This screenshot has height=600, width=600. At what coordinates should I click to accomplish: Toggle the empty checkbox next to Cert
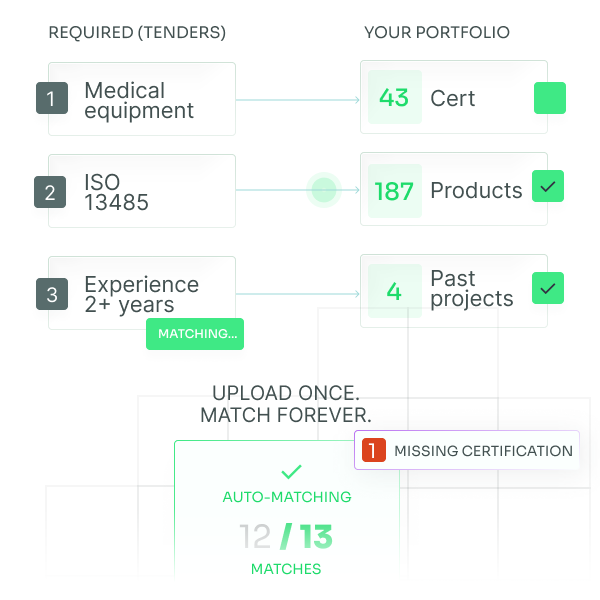549,98
